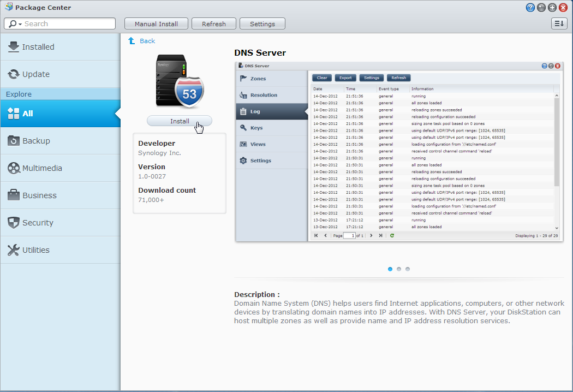Show second screenshot via middle dot
573x392 pixels.
pos(399,269)
